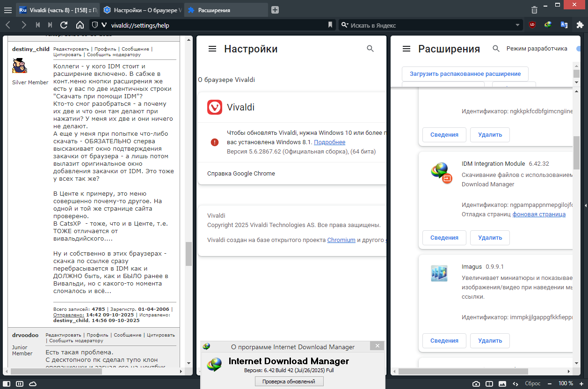Viewport: 588px width, 389px height.
Task: Click Удалить for IDM Integration Module
Action: pos(490,237)
